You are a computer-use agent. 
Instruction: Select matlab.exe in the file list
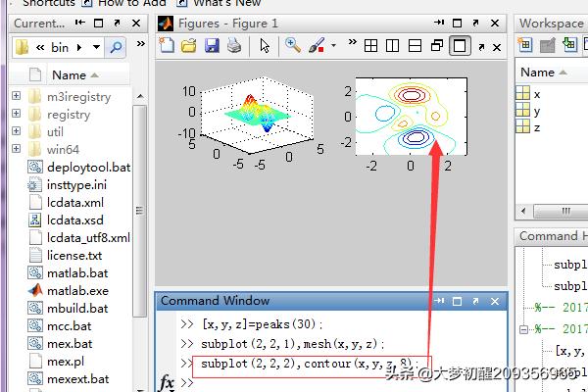pos(77,290)
